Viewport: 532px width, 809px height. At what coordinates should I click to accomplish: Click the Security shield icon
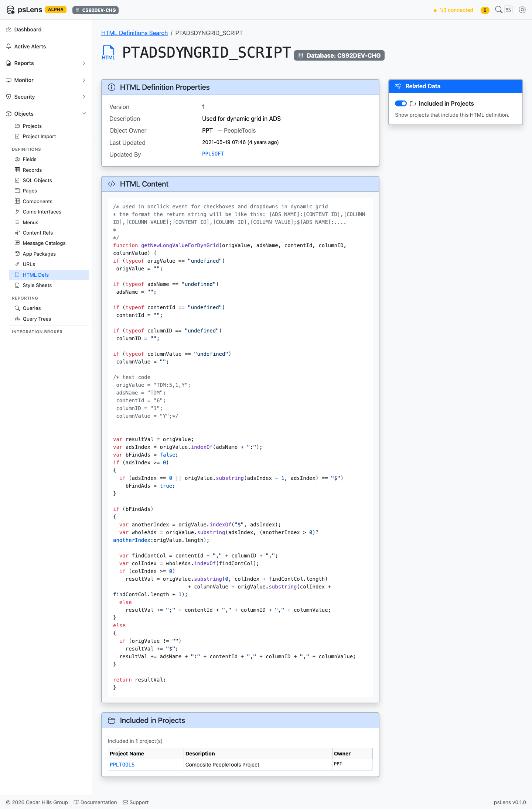point(8,97)
